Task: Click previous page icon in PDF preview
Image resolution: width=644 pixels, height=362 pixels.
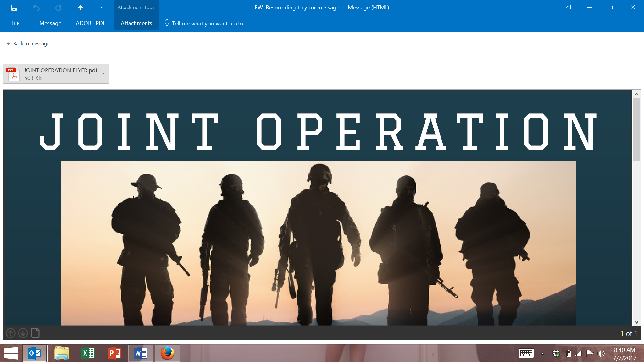Action: pyautogui.click(x=11, y=333)
